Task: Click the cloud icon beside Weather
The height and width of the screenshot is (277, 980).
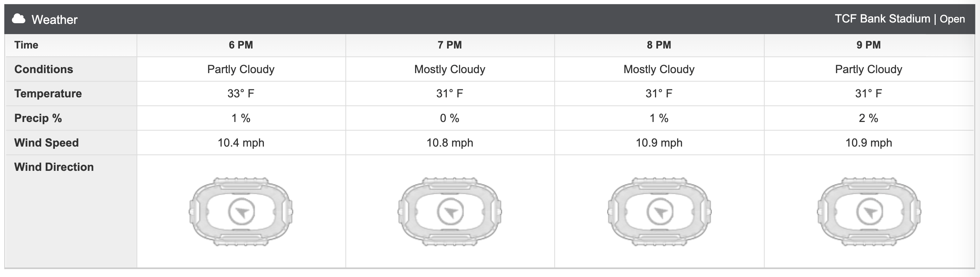Action: coord(18,19)
